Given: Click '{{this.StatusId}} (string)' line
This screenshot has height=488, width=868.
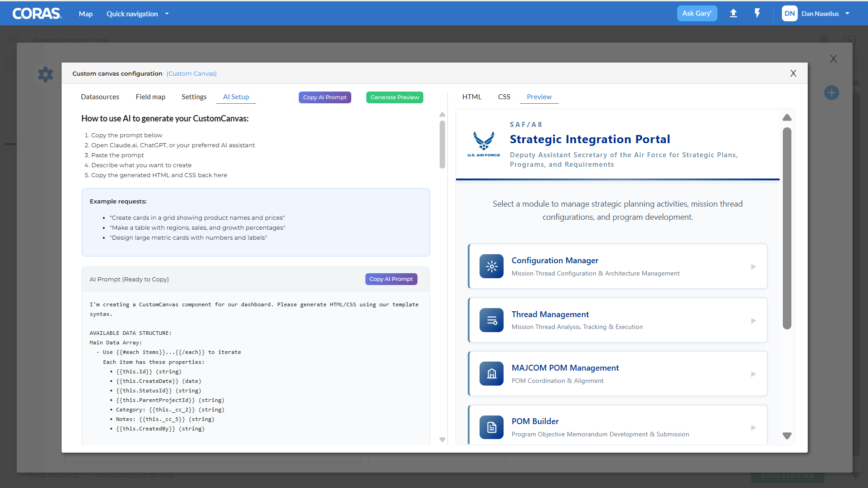Looking at the screenshot, I should [x=159, y=391].
